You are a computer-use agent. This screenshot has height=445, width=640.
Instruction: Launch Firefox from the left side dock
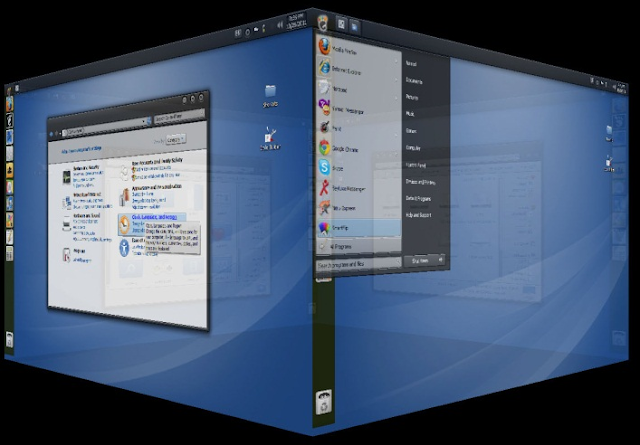9,105
